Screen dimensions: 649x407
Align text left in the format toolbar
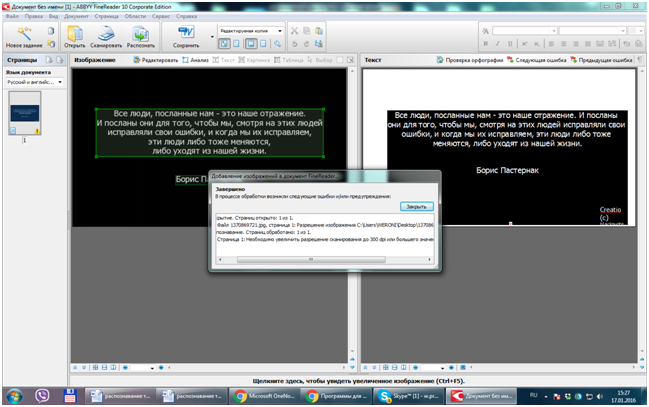coord(551,43)
